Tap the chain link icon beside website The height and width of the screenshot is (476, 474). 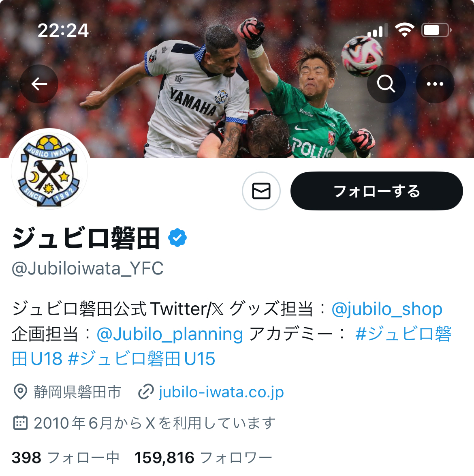146,392
